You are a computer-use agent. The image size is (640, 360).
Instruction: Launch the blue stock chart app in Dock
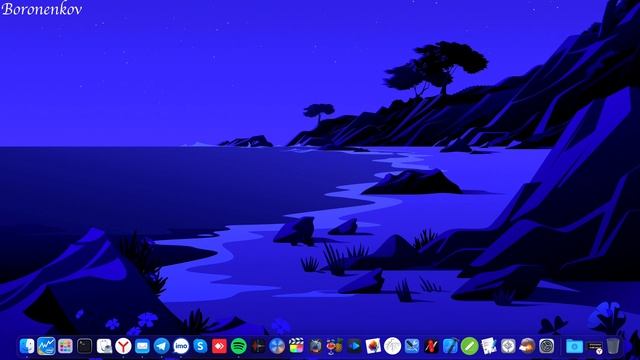point(46,346)
